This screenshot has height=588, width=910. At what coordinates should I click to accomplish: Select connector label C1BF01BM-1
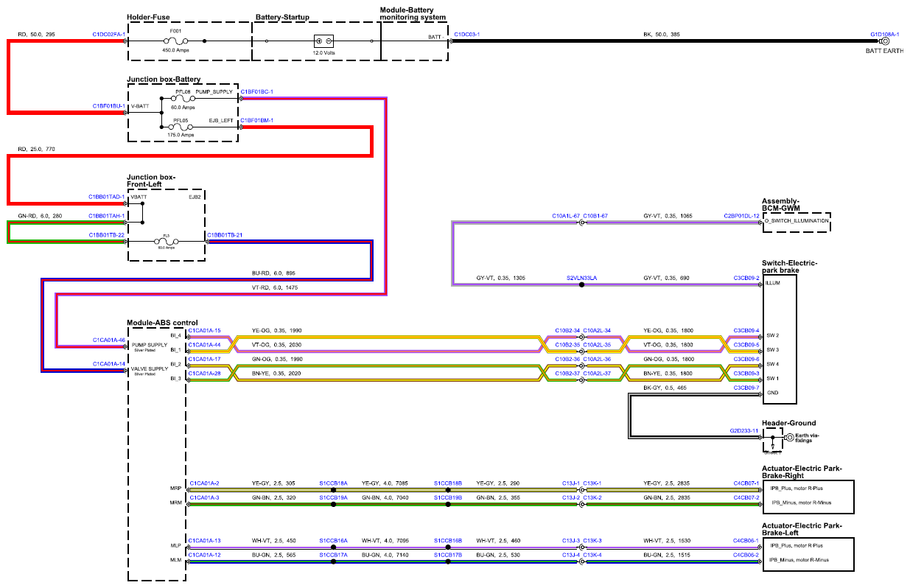[x=257, y=119]
